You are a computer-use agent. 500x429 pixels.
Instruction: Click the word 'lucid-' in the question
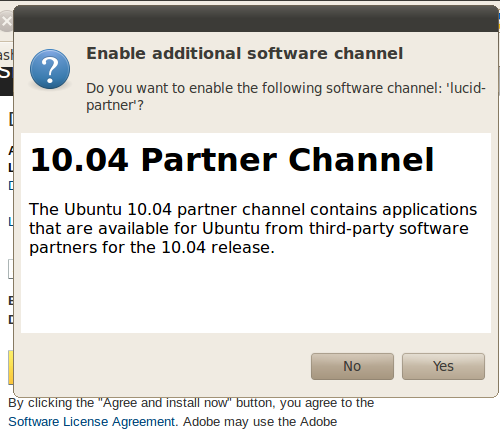pyautogui.click(x=466, y=88)
